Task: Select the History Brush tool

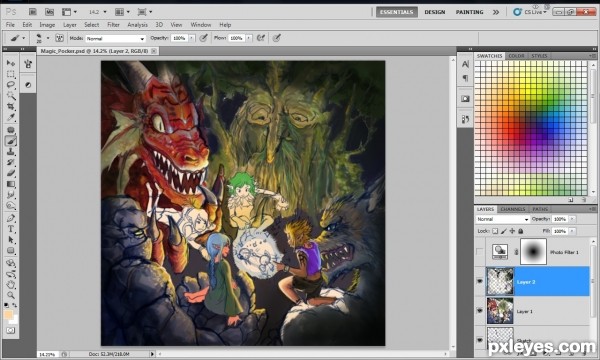Action: tap(11, 163)
